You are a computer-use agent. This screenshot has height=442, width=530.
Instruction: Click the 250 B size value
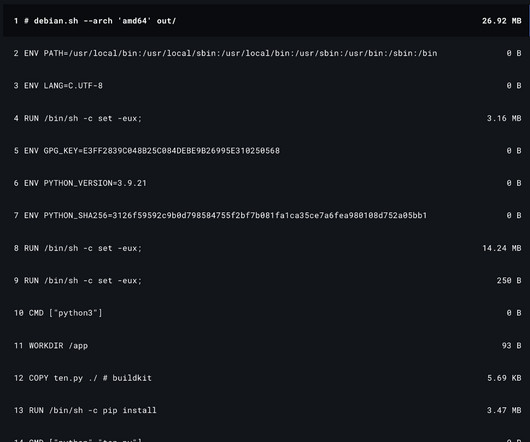click(x=509, y=280)
